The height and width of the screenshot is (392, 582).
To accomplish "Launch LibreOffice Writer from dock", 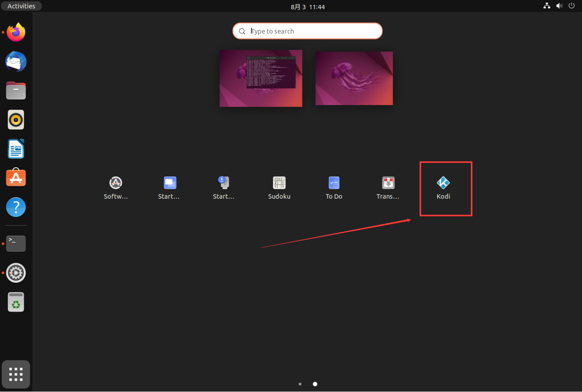I will pos(16,149).
